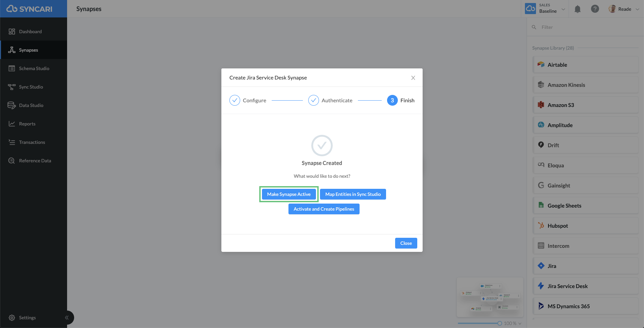Viewport: 644px width, 328px height.
Task: Click the Jira Service Desk lightning icon
Action: pyautogui.click(x=541, y=286)
